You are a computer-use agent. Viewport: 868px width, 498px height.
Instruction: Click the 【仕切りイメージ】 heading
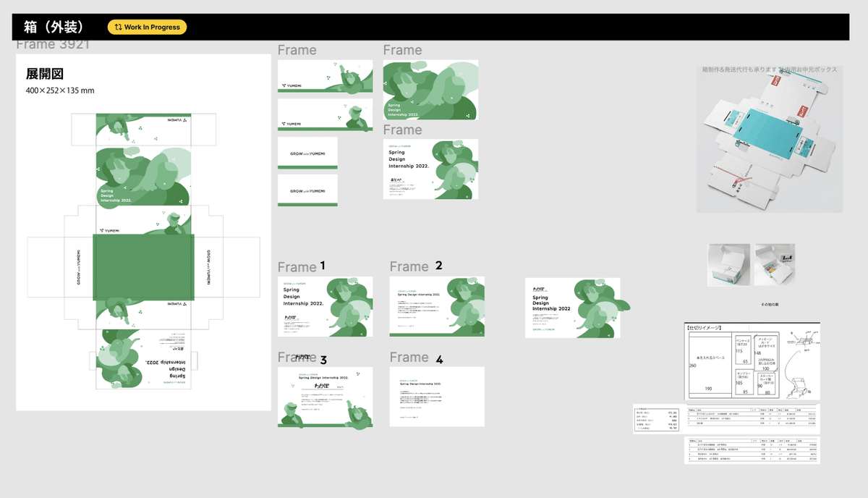[x=704, y=328]
